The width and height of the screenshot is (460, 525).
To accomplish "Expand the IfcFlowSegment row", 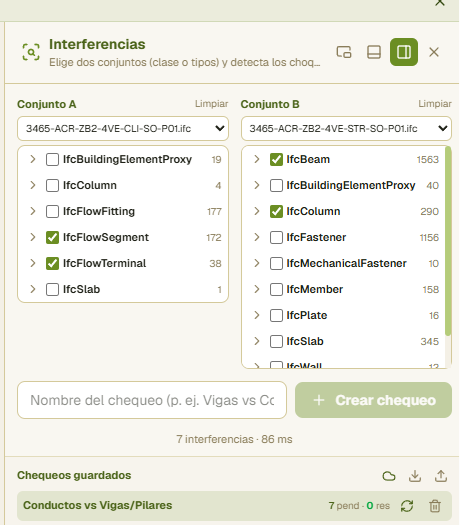I will (x=32, y=237).
